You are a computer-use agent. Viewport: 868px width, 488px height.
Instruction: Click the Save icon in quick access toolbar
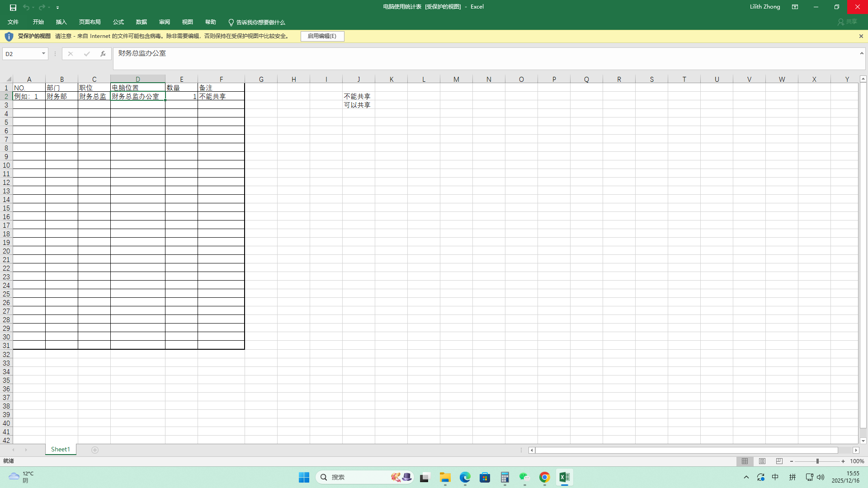13,7
